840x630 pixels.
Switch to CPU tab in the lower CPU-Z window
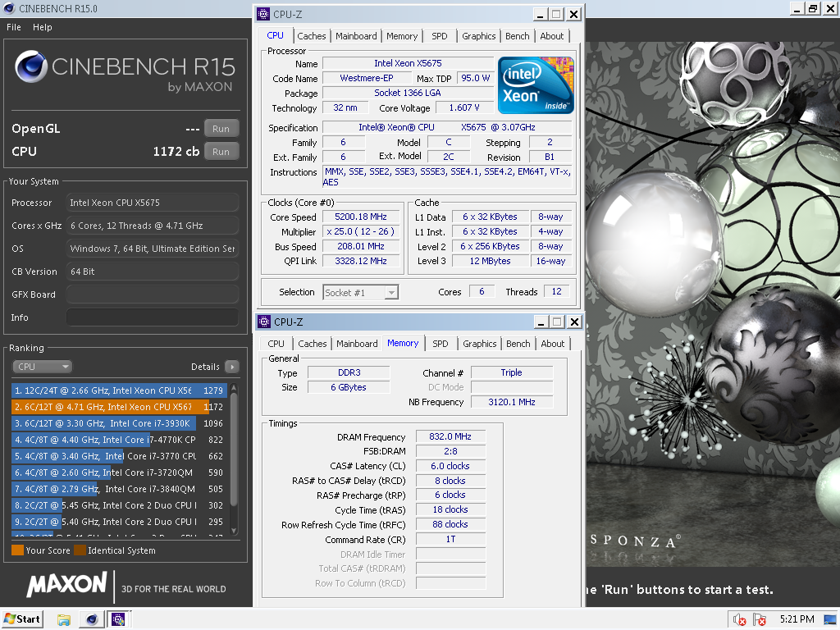[x=276, y=344]
